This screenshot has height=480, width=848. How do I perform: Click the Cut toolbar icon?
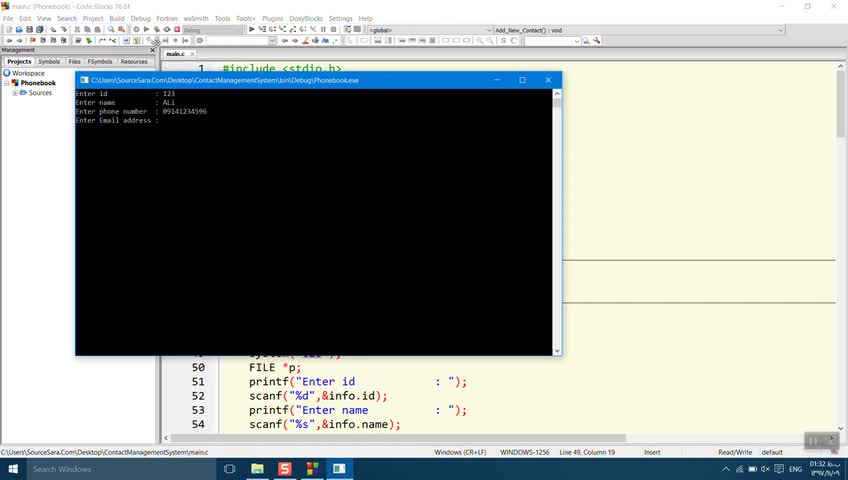tap(77, 29)
